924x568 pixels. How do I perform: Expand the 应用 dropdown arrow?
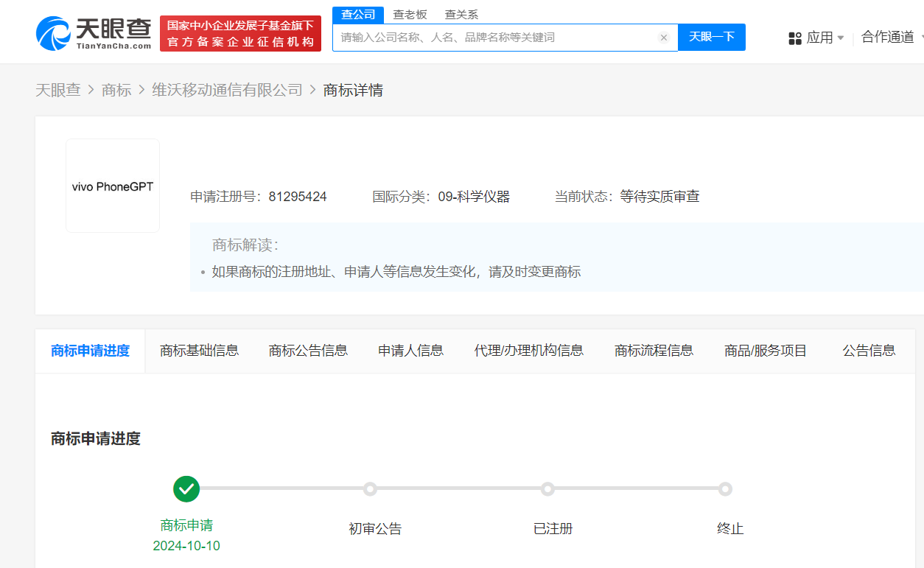(x=841, y=38)
